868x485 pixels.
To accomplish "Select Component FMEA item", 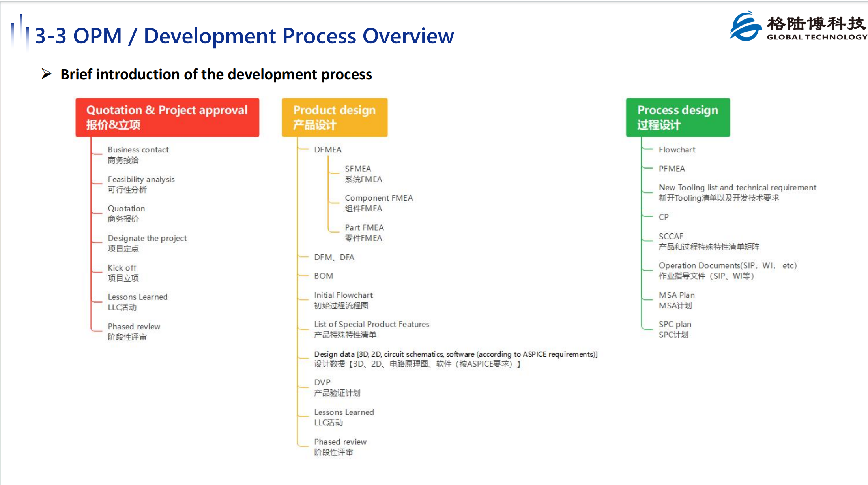I will (379, 203).
